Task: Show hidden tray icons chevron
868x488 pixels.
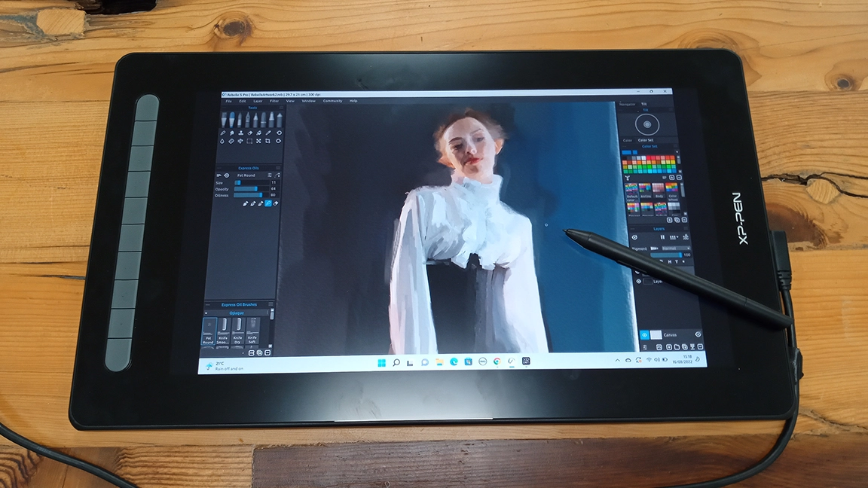Action: [x=618, y=360]
